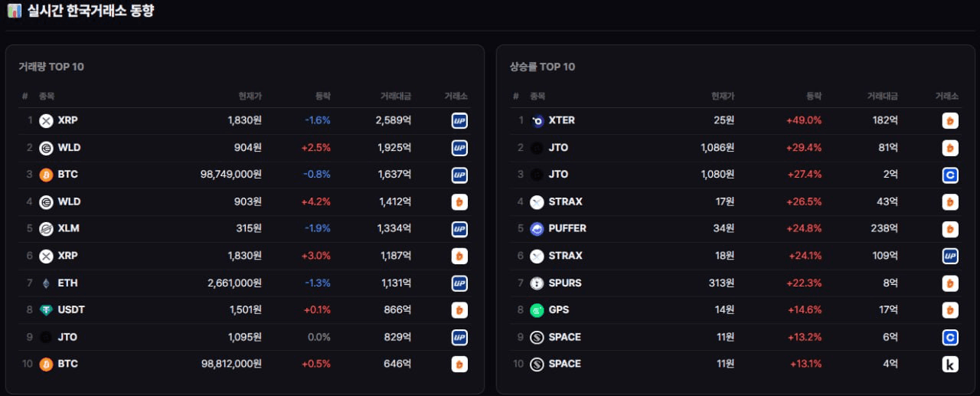Click the Upbit icon in STRAX row 6
The width and height of the screenshot is (980, 396).
(950, 256)
